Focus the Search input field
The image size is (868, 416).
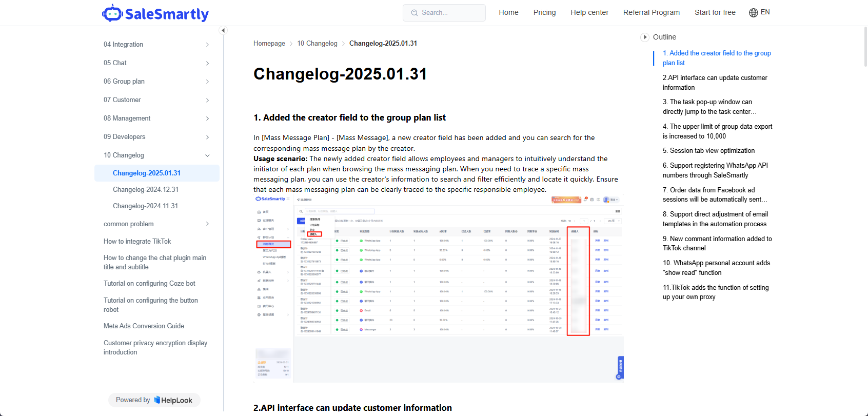click(444, 13)
